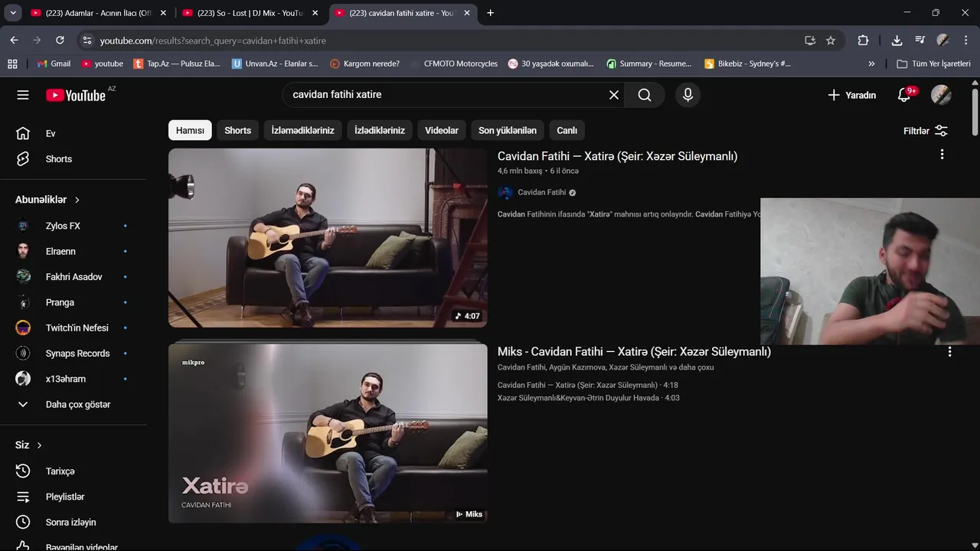
Task: Open Filtrlər search filters
Action: click(x=926, y=131)
